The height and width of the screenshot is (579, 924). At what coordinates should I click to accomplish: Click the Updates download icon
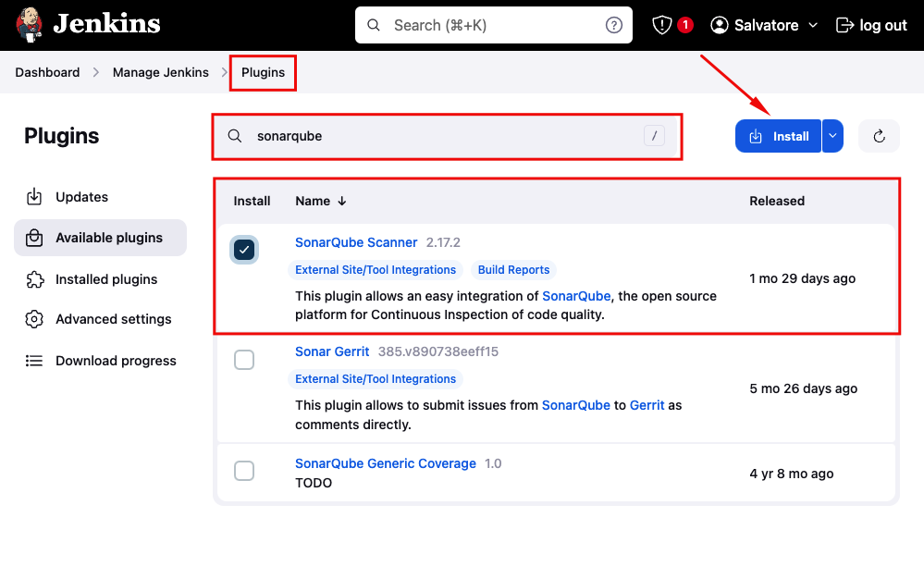(x=34, y=197)
